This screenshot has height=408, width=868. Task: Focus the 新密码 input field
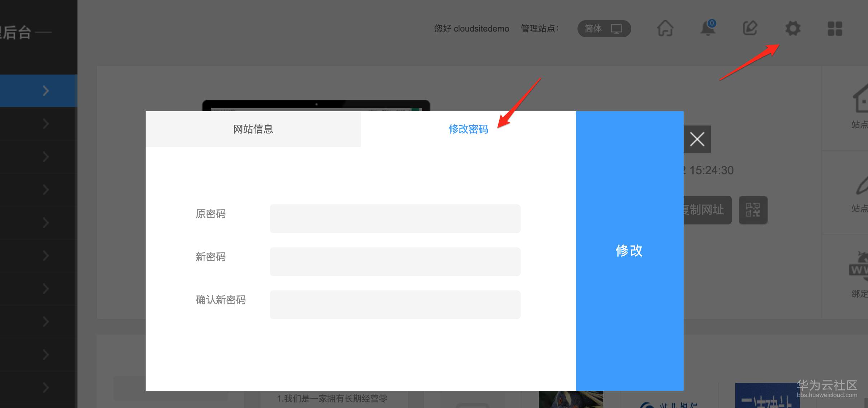pos(395,262)
